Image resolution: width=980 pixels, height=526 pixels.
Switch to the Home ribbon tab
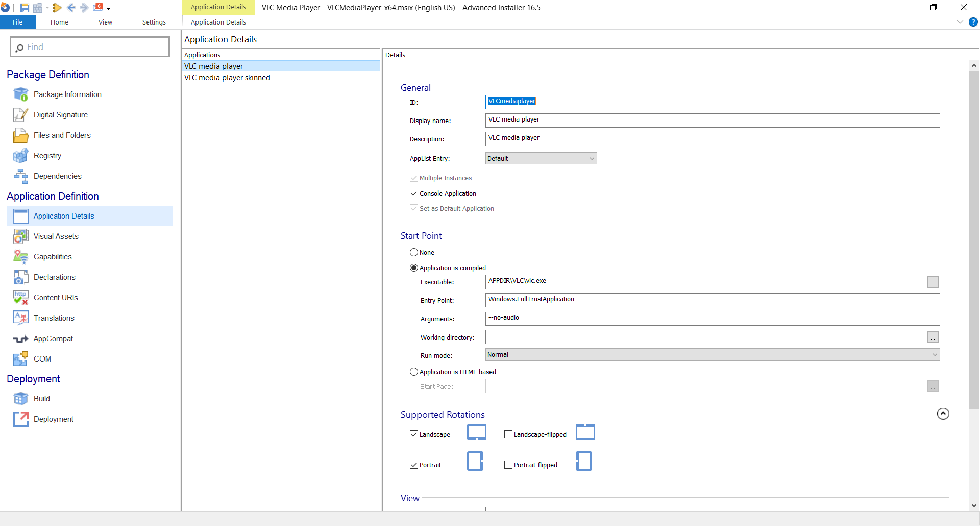point(59,22)
